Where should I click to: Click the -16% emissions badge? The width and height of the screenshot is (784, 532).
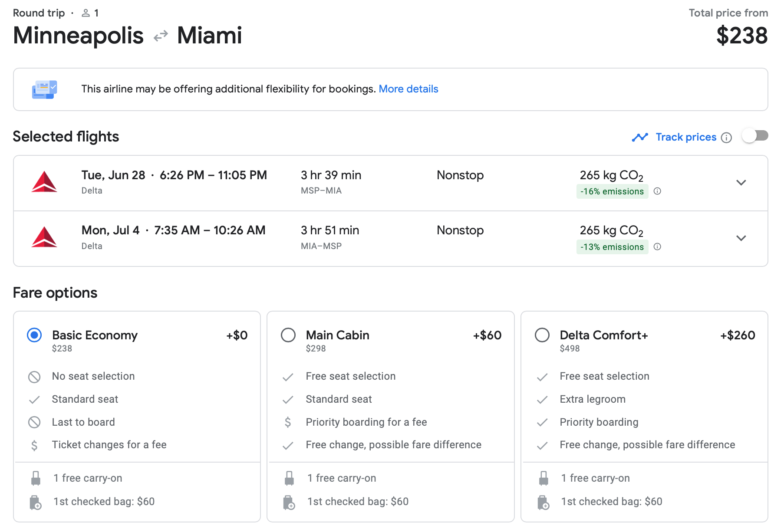click(x=612, y=191)
